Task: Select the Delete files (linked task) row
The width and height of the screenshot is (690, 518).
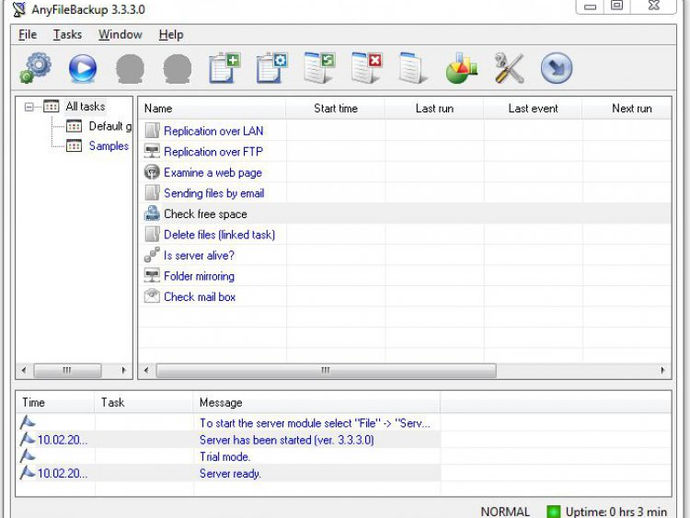Action: point(219,234)
